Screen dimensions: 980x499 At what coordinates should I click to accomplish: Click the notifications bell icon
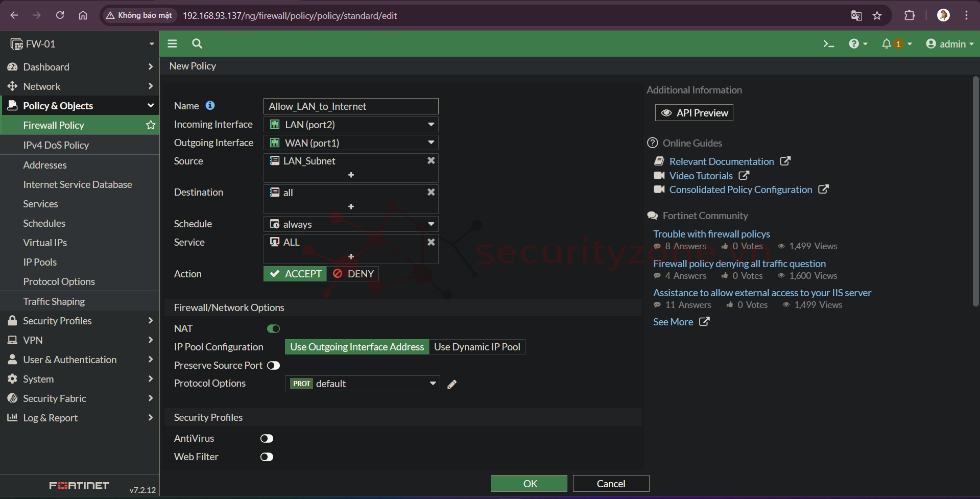point(887,44)
